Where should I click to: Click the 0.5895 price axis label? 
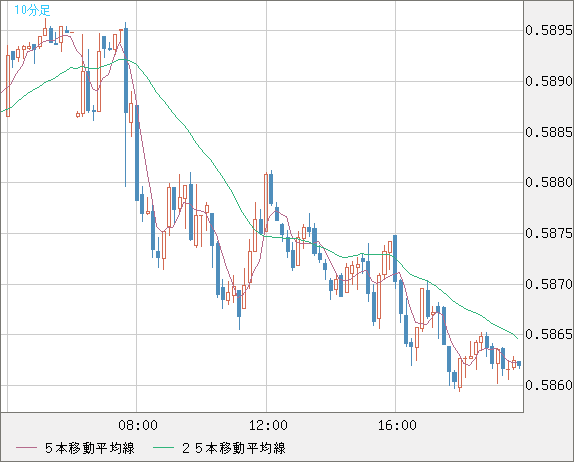tap(549, 30)
